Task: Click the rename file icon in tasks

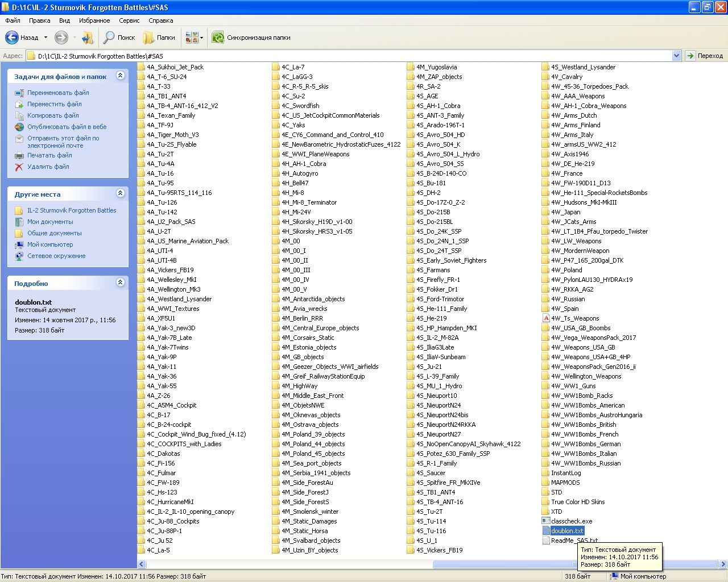Action: pos(19,93)
